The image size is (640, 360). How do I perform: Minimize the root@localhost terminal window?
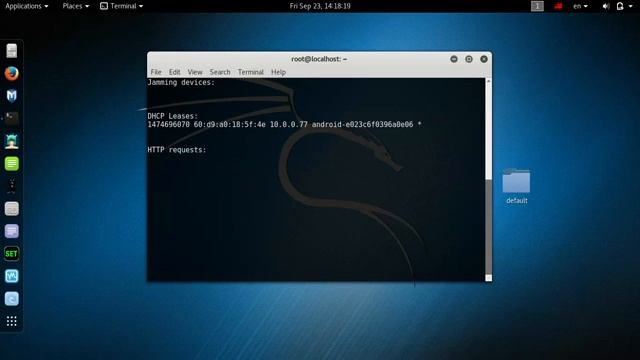tap(454, 59)
